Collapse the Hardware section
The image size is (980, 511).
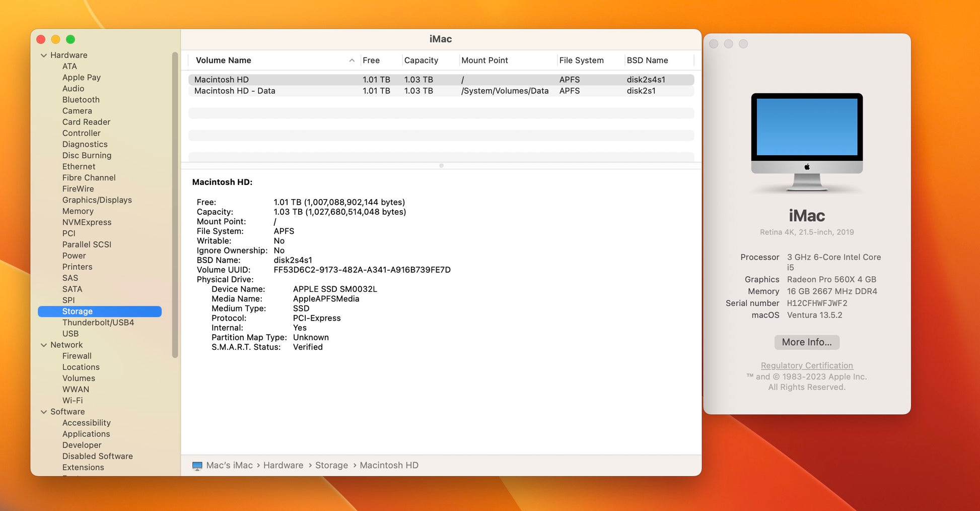click(44, 55)
